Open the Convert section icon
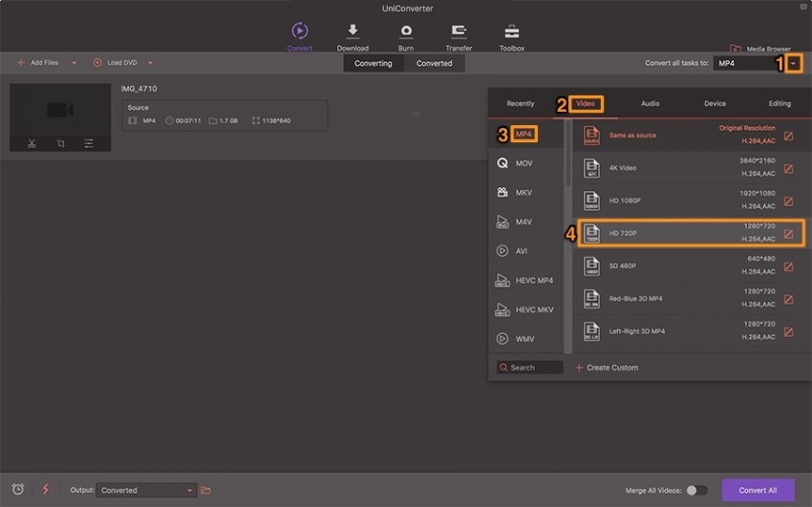The height and width of the screenshot is (507, 812). pos(300,32)
